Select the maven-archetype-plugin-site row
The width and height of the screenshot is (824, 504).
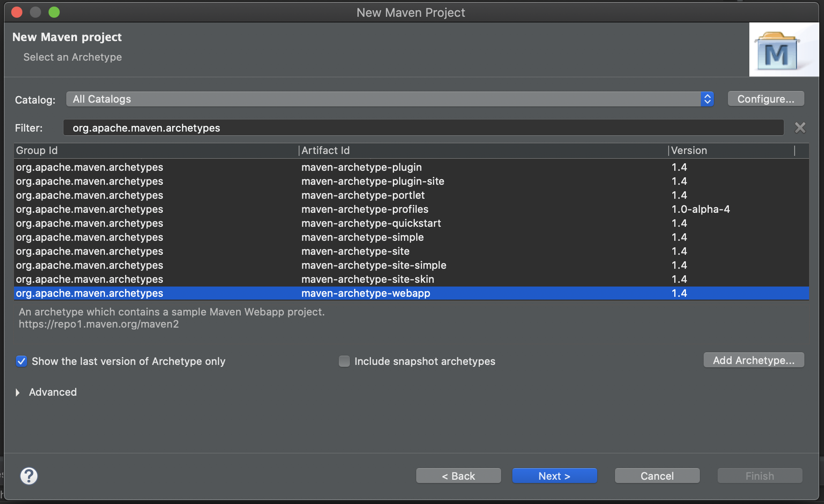(x=412, y=181)
